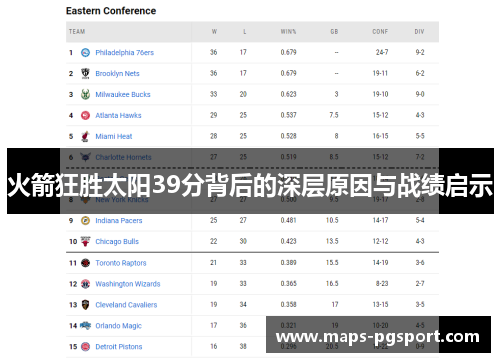Click the 9-0 division record for Milwaukee Bucks
500x362 pixels.
point(420,94)
